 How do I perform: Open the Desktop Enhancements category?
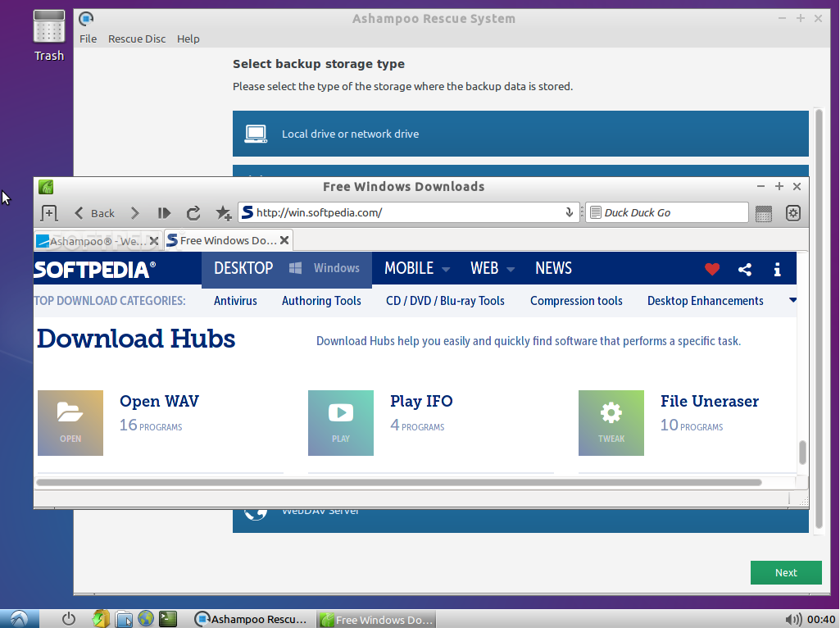pos(705,301)
